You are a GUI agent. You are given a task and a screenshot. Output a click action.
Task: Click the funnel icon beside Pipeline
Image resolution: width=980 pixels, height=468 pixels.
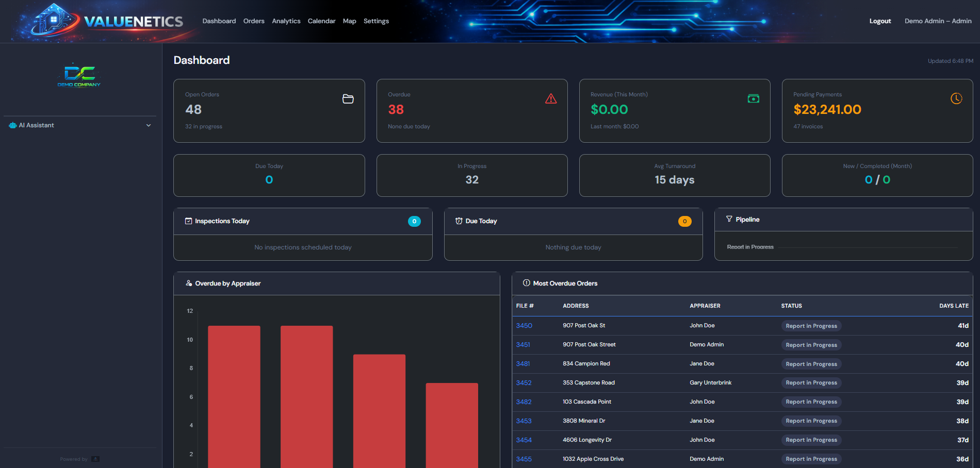point(729,219)
